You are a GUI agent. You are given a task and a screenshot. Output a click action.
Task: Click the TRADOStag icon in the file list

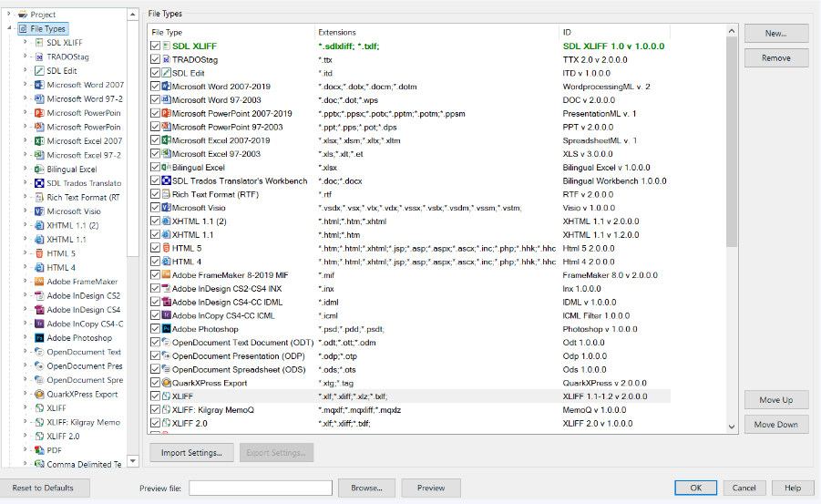167,60
